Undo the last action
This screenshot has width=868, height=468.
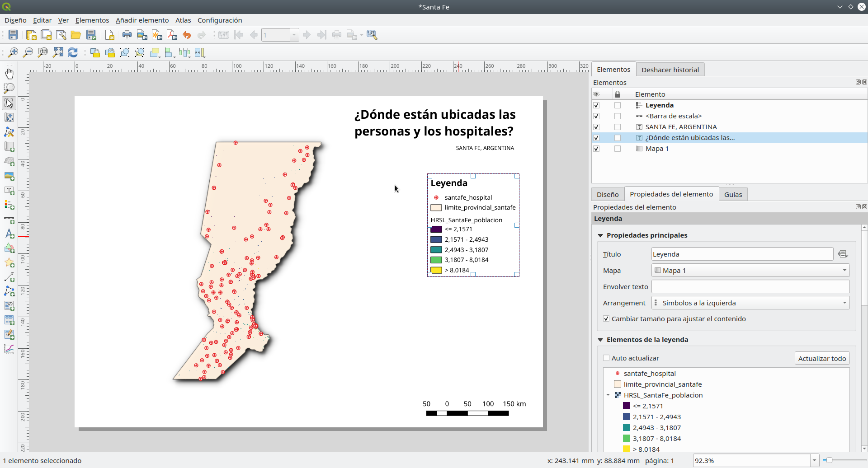point(187,35)
